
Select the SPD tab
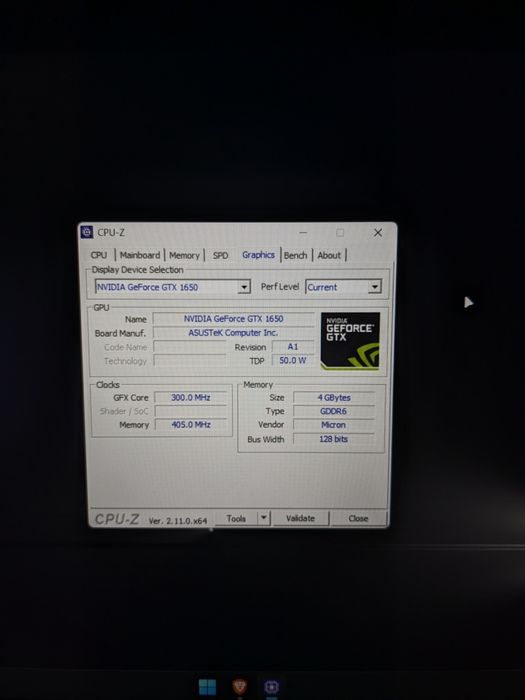(x=221, y=255)
